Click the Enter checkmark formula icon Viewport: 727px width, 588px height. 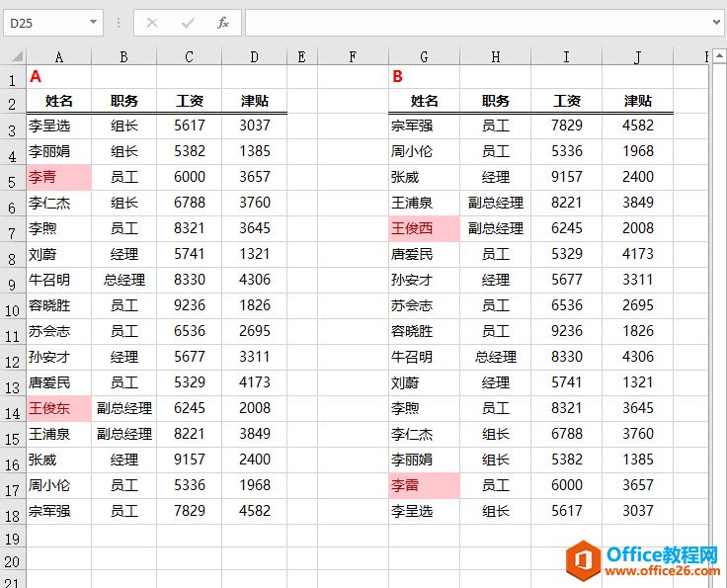(188, 23)
